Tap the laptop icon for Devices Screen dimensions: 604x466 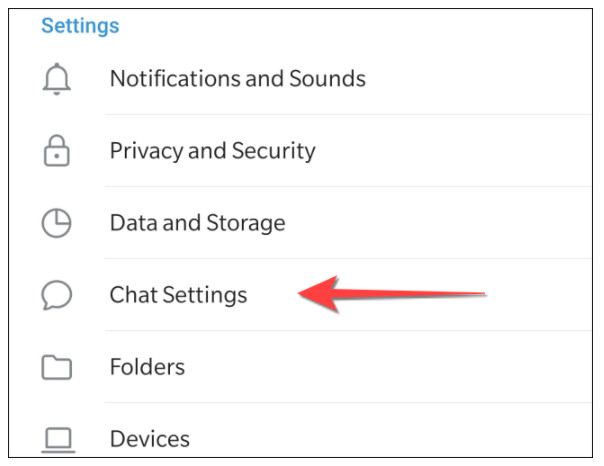58,438
